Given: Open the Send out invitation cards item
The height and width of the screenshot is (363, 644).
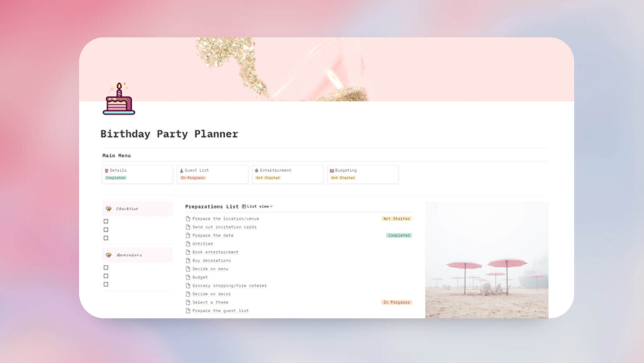Looking at the screenshot, I should [x=224, y=227].
